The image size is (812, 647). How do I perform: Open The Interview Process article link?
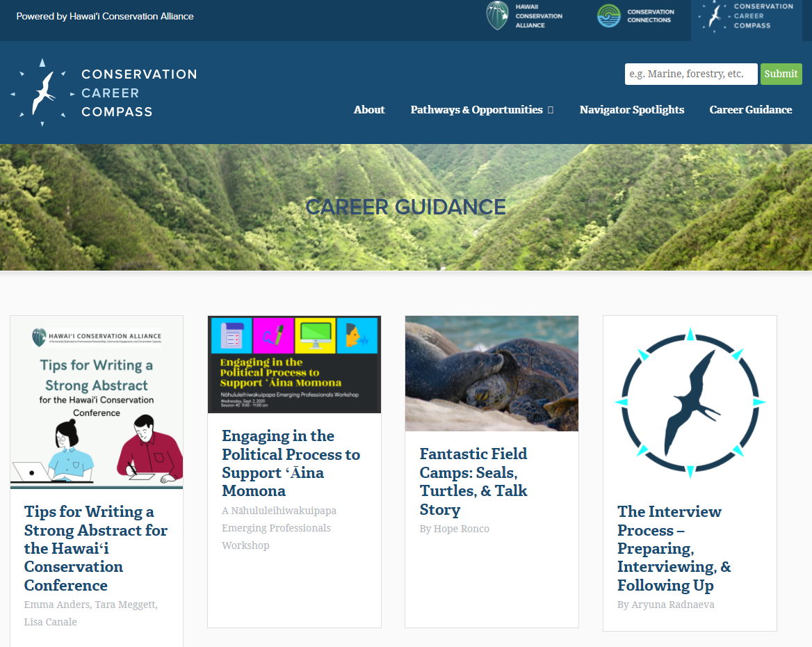pos(673,548)
